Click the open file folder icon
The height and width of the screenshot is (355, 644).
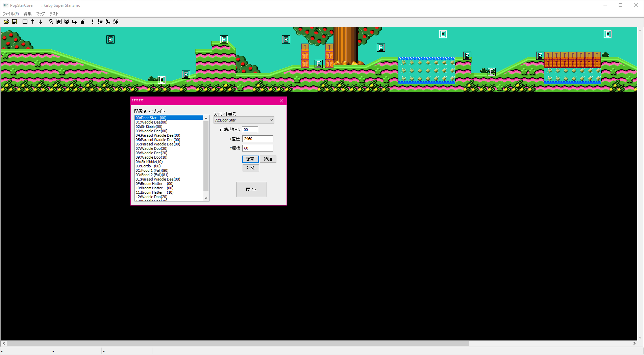(6, 22)
